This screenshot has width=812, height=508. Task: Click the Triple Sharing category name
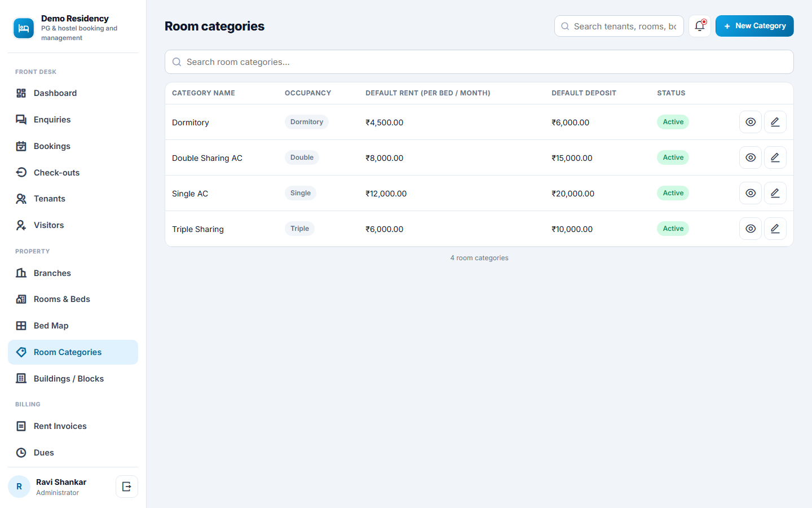[x=198, y=229]
